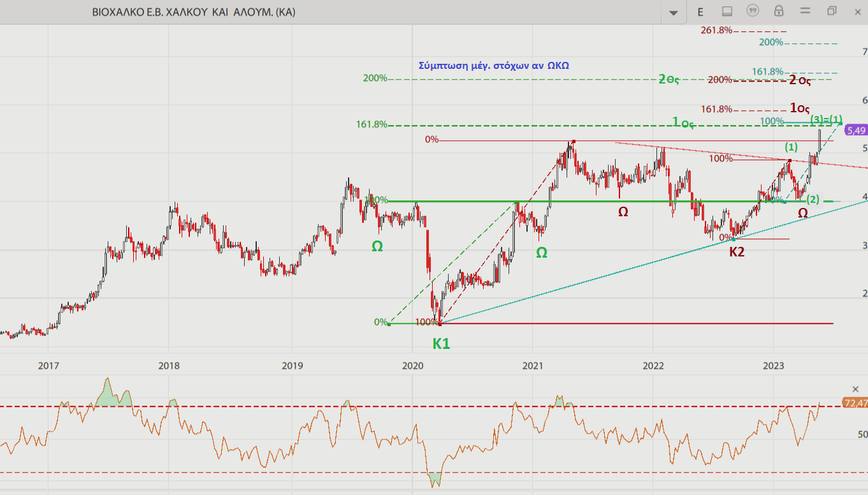Click the teal 200% level label
This screenshot has width=868, height=495.
tap(771, 42)
